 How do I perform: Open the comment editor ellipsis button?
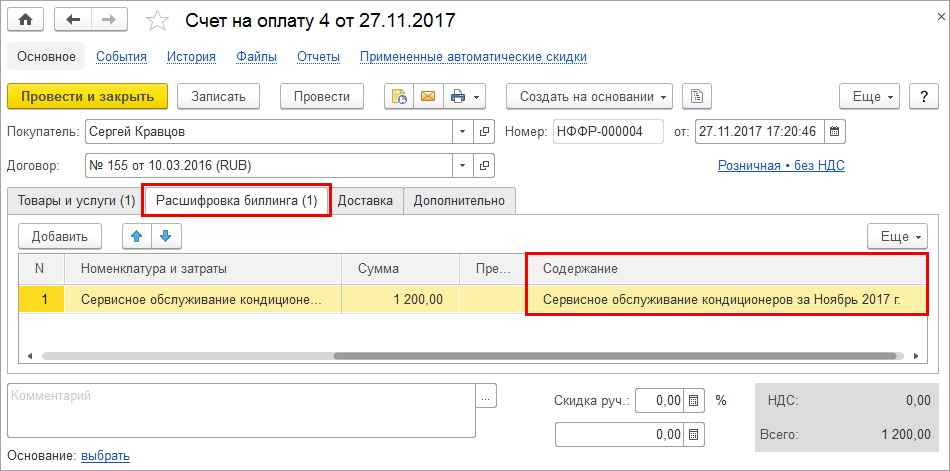(x=486, y=395)
